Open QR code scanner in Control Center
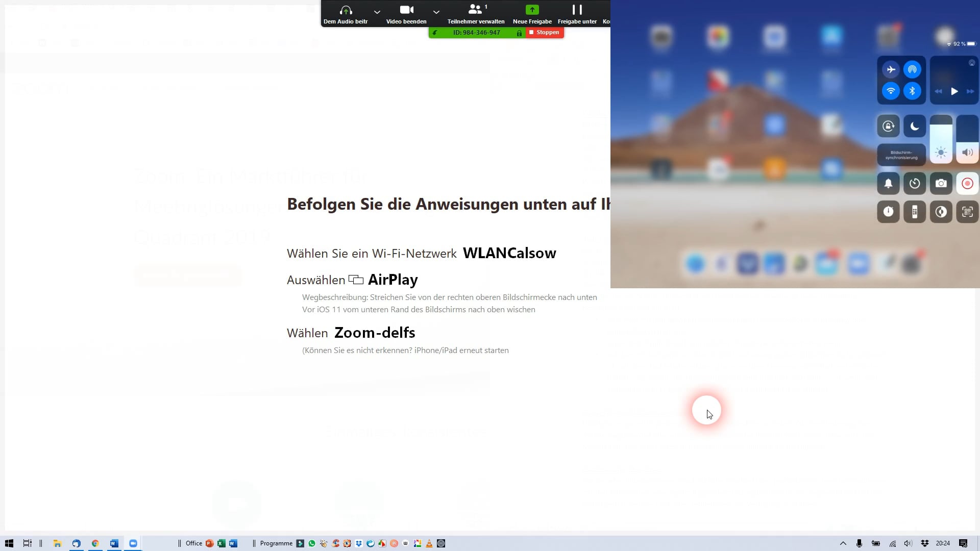980x551 pixels. [x=967, y=212]
